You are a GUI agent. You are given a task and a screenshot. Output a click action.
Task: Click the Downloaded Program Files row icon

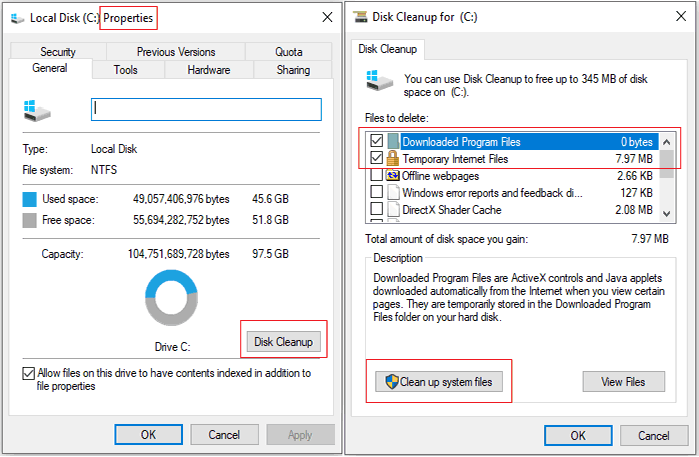pos(393,141)
